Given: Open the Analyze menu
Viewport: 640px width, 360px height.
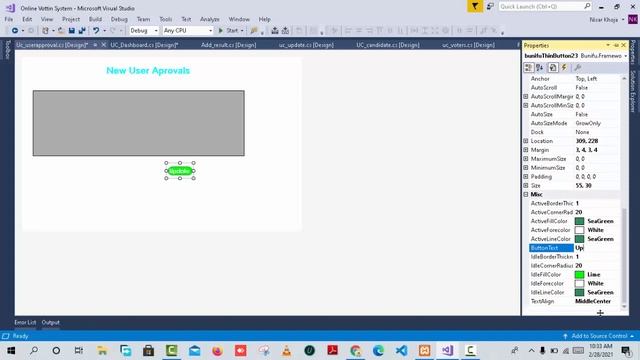Looking at the screenshot, I should click(209, 19).
